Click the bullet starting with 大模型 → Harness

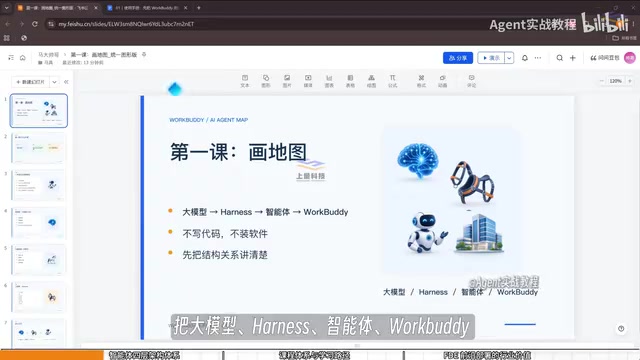click(x=265, y=212)
